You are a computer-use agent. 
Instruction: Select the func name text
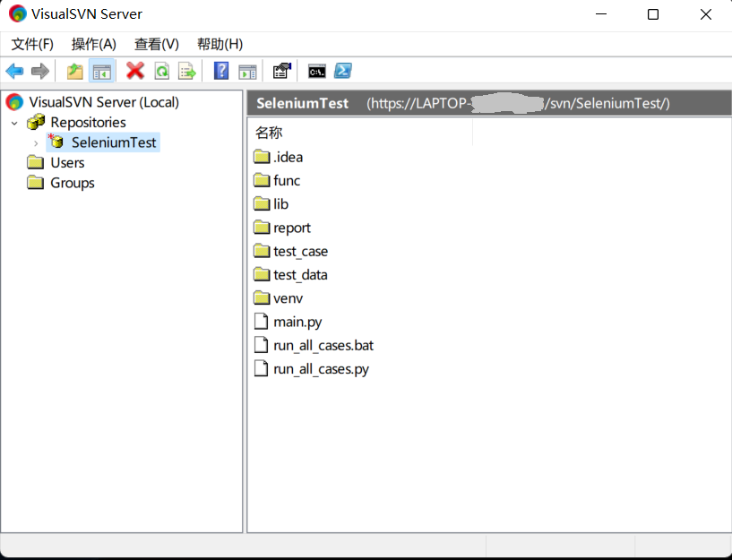pyautogui.click(x=287, y=180)
